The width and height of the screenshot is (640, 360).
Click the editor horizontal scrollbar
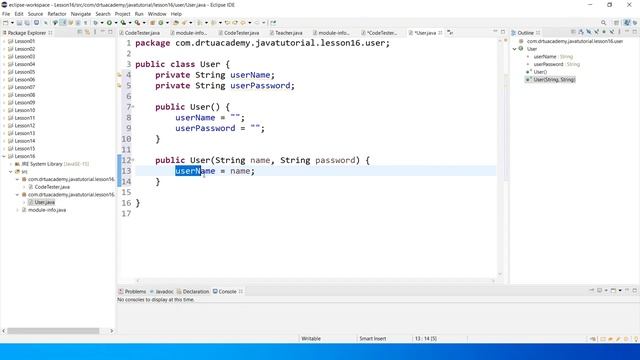(x=315, y=280)
